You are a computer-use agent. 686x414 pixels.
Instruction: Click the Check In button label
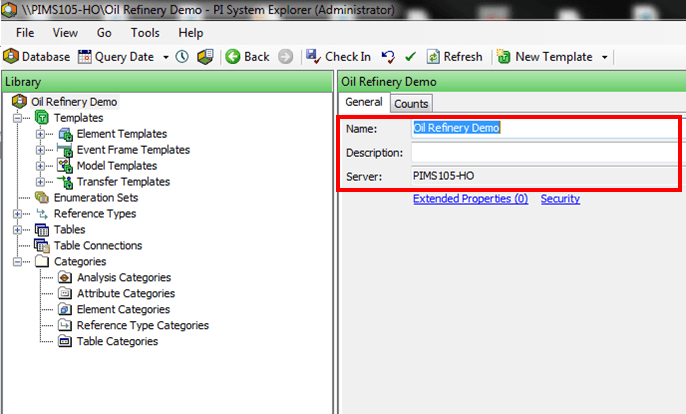tap(348, 57)
